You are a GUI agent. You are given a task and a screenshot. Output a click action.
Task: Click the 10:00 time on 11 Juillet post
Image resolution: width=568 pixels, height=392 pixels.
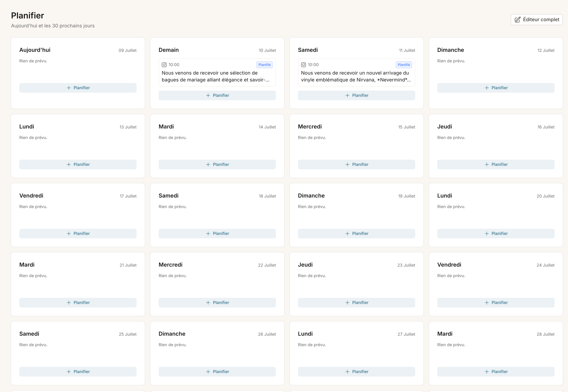(313, 65)
